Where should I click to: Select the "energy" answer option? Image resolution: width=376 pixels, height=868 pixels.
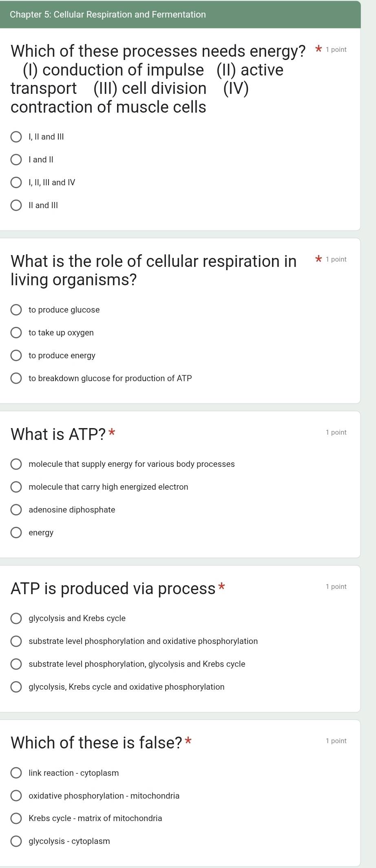[16, 533]
